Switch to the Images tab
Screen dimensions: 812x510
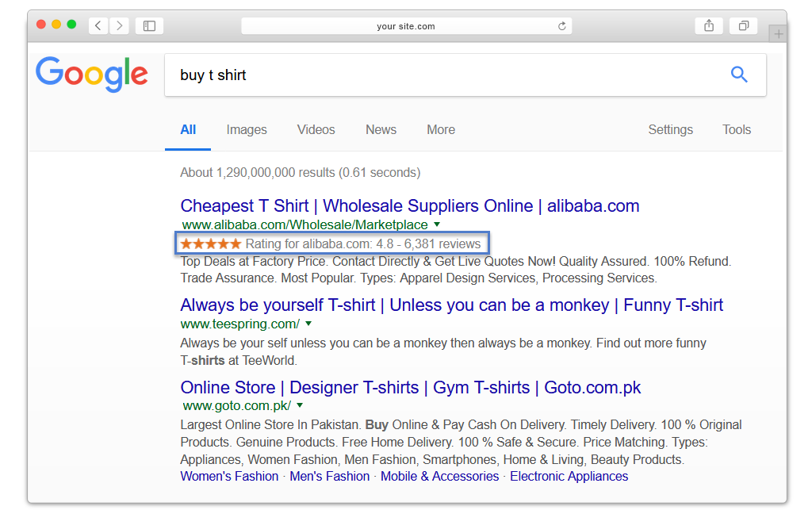pyautogui.click(x=247, y=130)
